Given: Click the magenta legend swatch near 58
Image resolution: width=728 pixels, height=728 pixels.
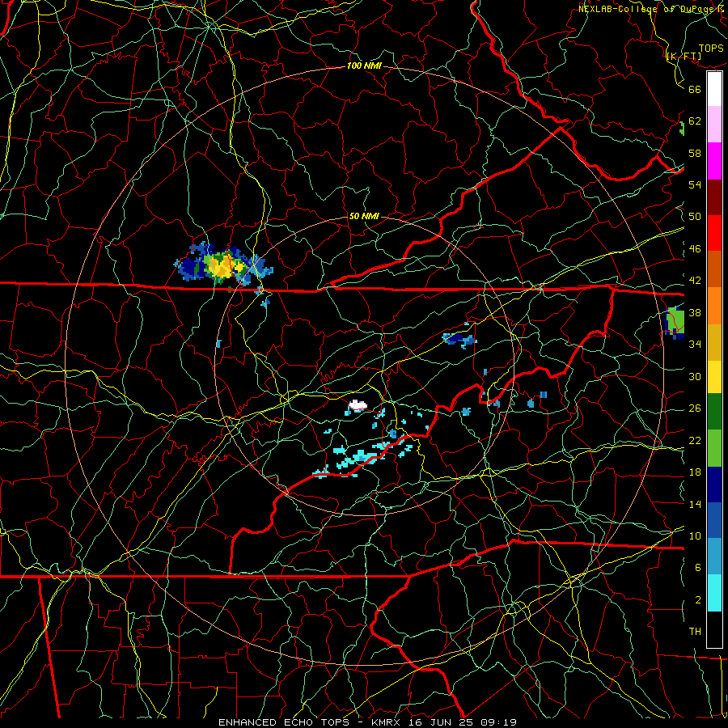Looking at the screenshot, I should click(714, 161).
